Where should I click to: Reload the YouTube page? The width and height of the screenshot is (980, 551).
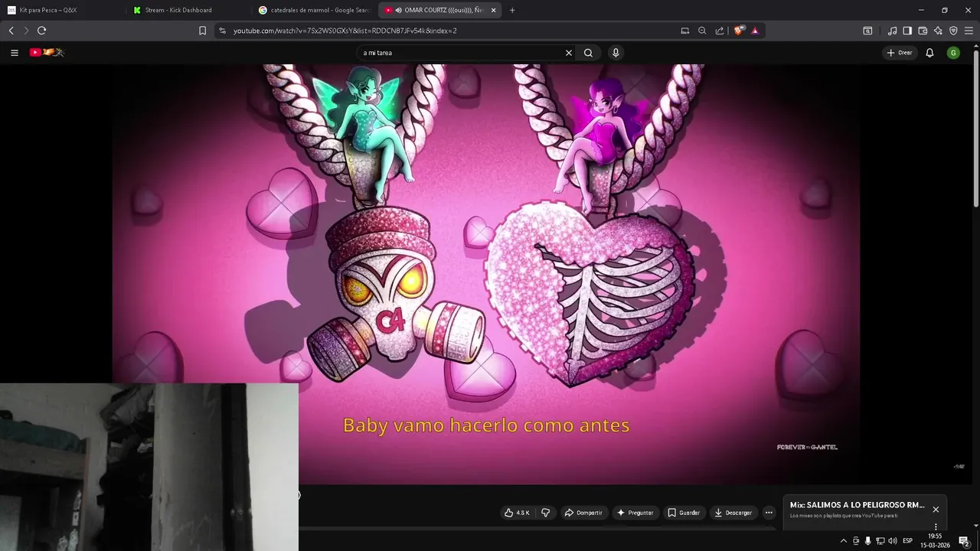41,31
